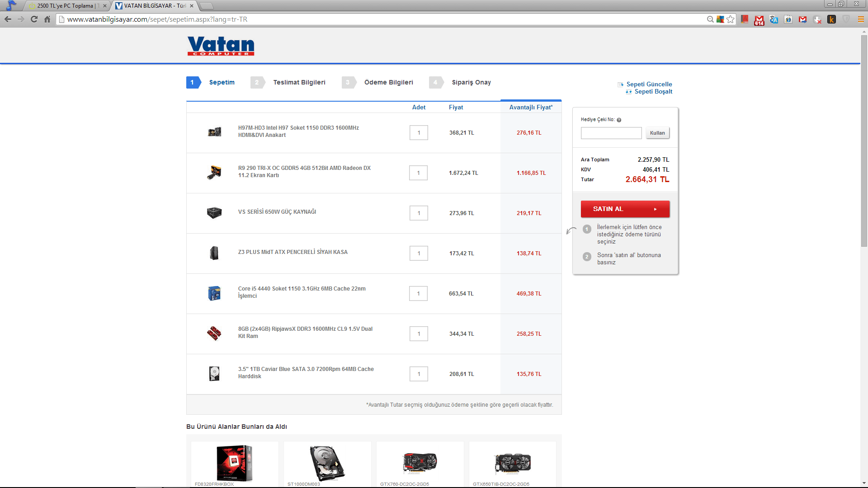Click the ST1000DM003 hard disk thumbnail
Image resolution: width=868 pixels, height=488 pixels.
point(327,463)
